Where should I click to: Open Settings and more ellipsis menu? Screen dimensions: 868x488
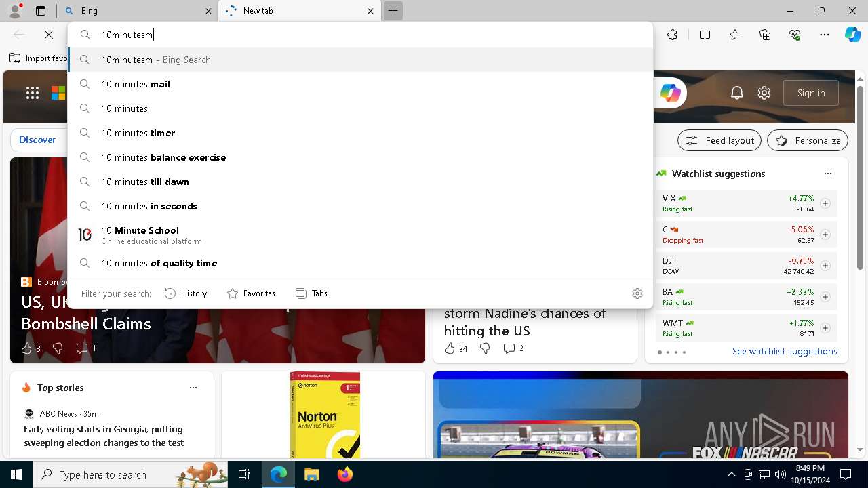[x=825, y=35]
